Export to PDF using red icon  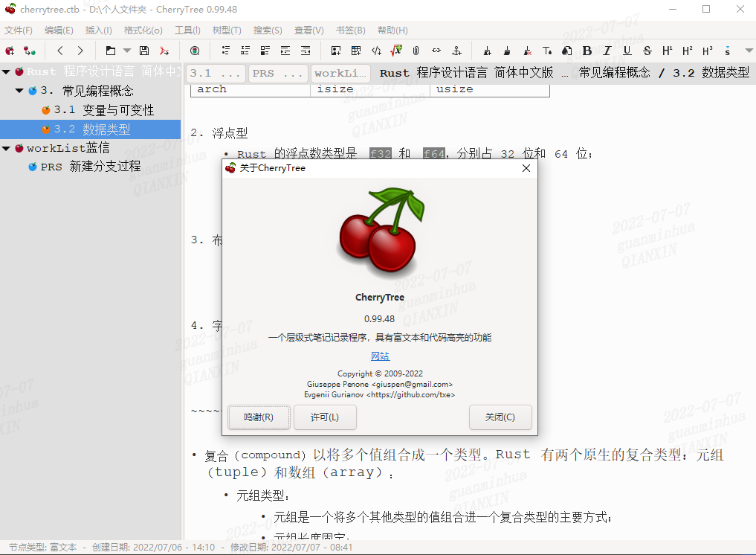[x=164, y=51]
